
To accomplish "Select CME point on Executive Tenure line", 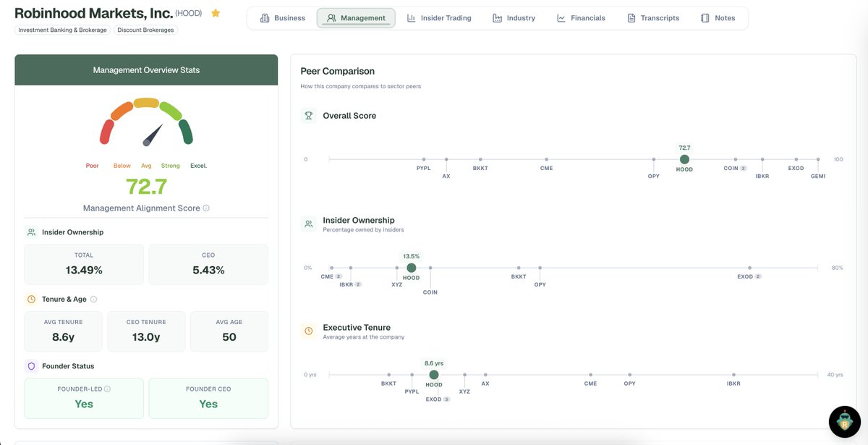I will click(591, 375).
